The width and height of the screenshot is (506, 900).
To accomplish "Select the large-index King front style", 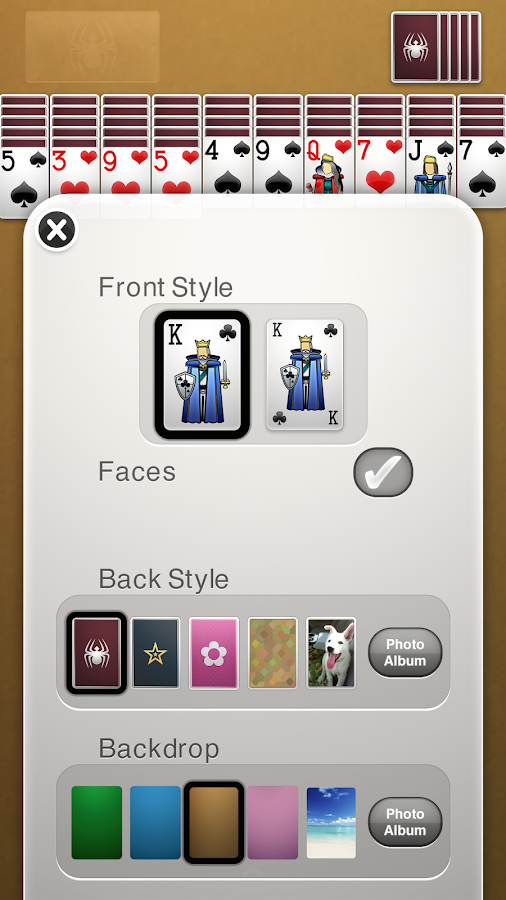I will click(202, 375).
